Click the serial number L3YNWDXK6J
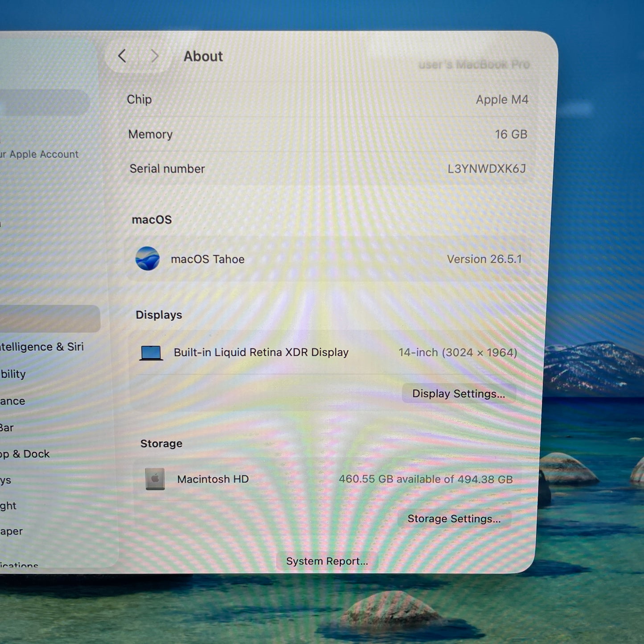Screen dimensions: 644x644 (x=487, y=168)
